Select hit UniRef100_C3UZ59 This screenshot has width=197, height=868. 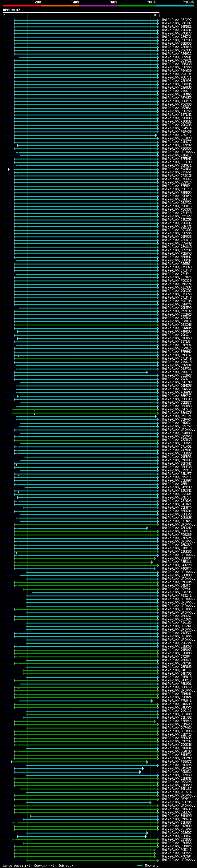click(x=176, y=220)
